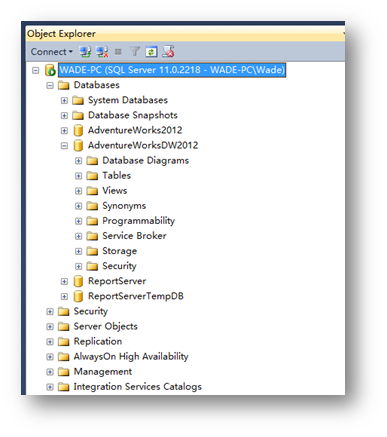Click the Programmability folder icon
This screenshot has height=437, width=387.
[92, 221]
